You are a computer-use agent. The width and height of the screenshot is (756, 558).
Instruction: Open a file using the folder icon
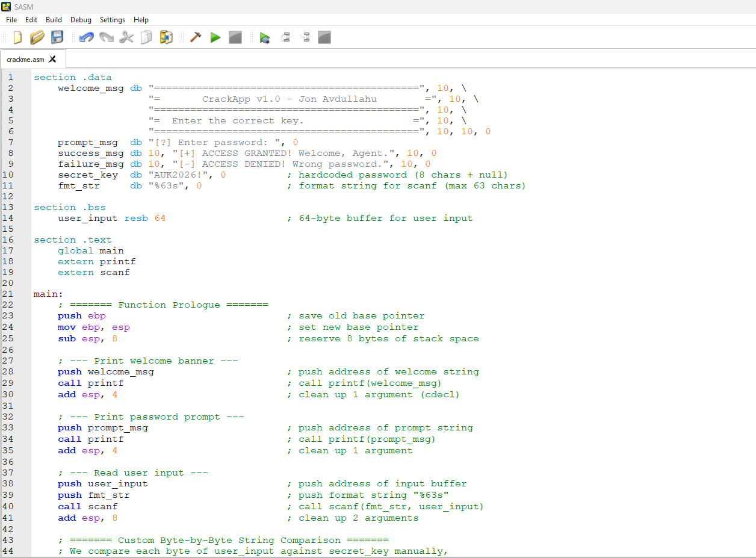(37, 37)
